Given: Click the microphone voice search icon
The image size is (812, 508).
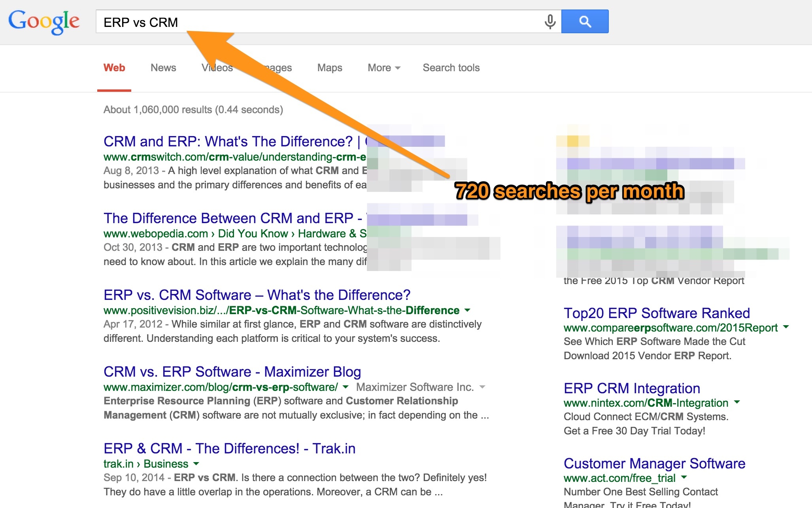Looking at the screenshot, I should (550, 22).
